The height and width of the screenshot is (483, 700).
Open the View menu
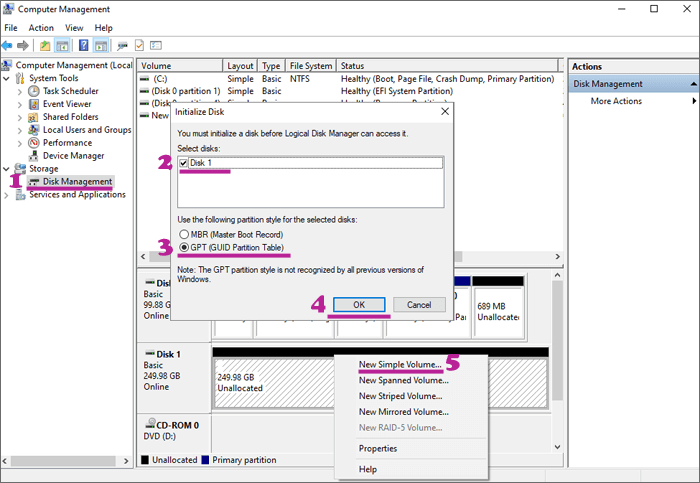coord(74,28)
